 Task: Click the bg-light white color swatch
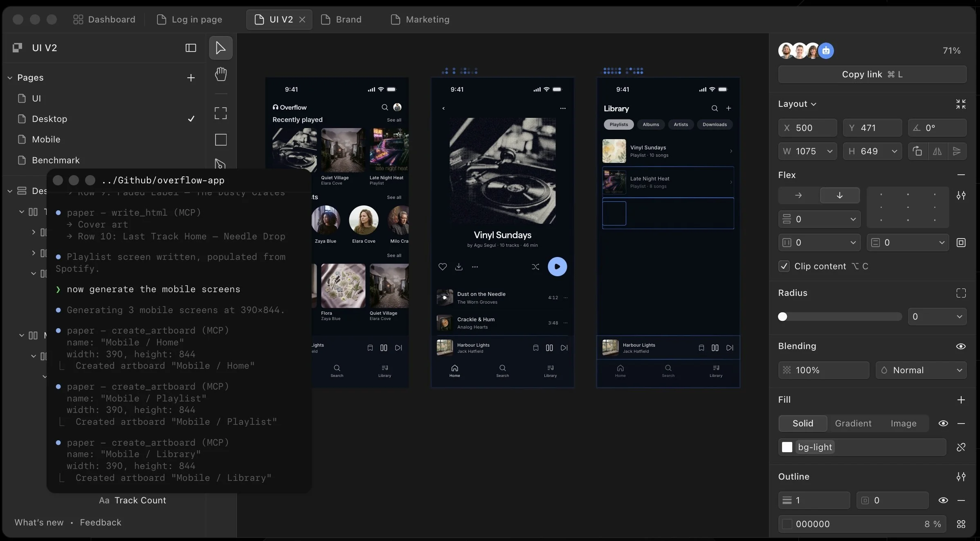point(787,447)
